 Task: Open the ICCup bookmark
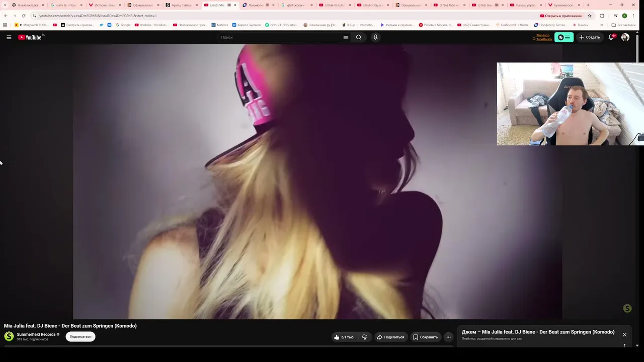[x=358, y=25]
